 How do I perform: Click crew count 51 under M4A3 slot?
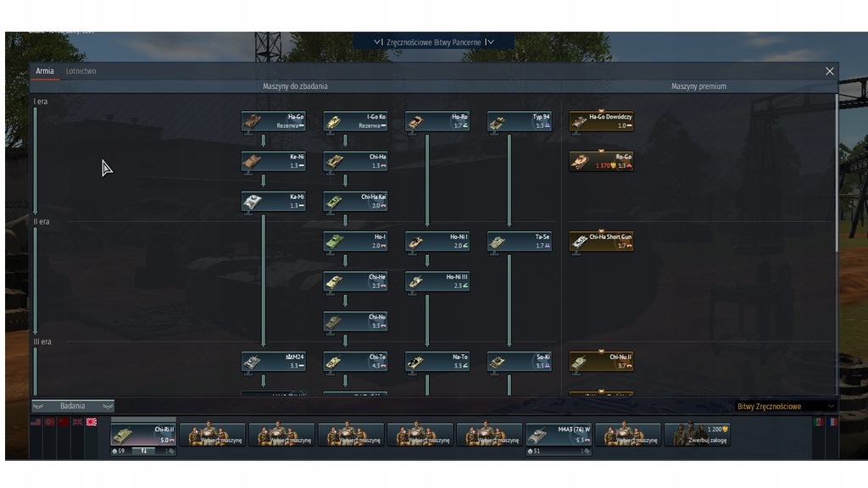coord(534,451)
